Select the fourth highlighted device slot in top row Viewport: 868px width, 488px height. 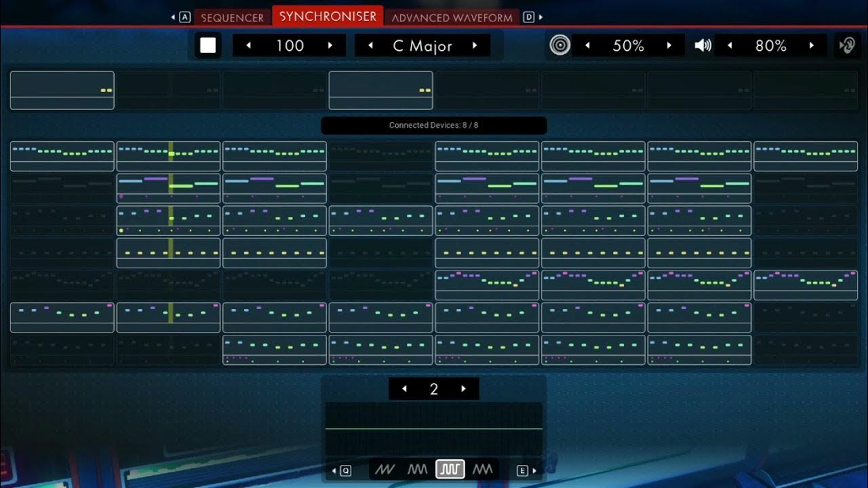point(380,90)
